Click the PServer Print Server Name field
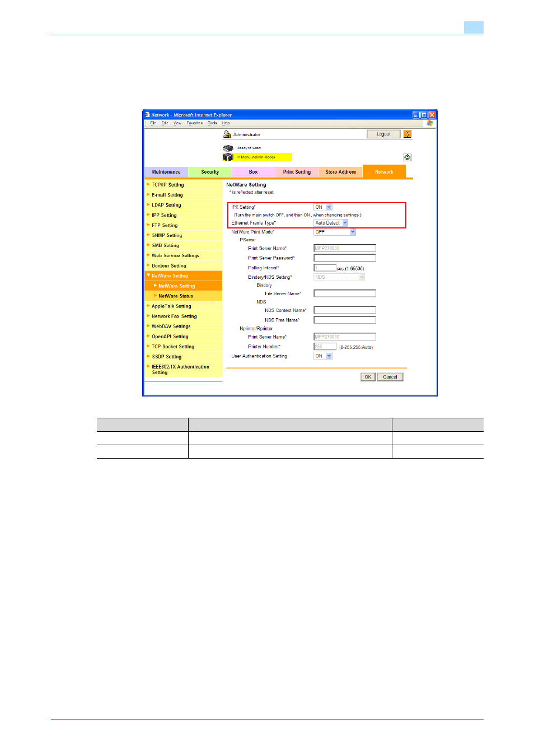The height and width of the screenshot is (756, 534). (x=345, y=248)
